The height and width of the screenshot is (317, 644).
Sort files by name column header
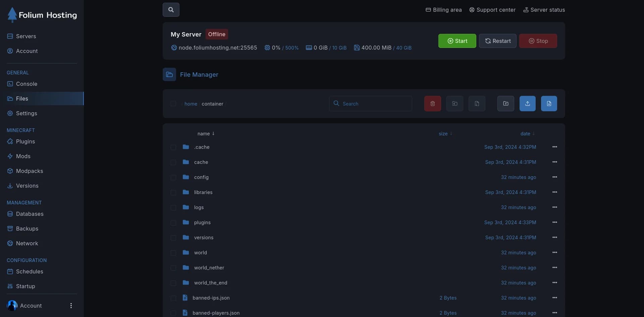pyautogui.click(x=206, y=133)
